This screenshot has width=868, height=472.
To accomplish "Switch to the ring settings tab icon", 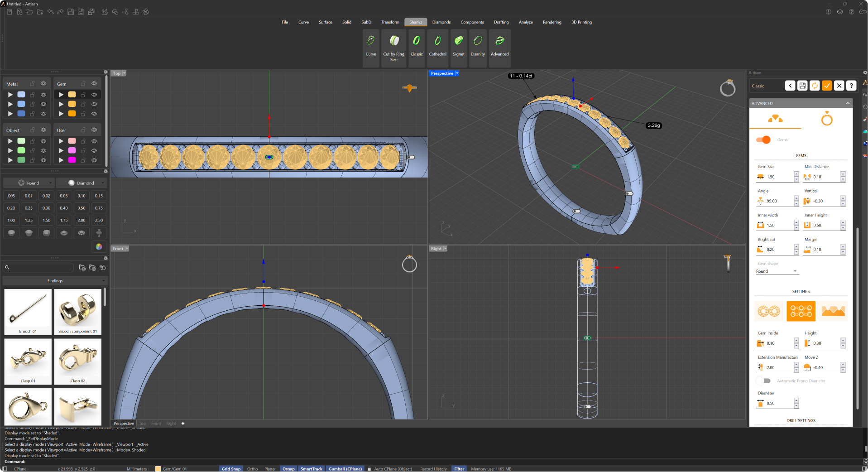I will 827,119.
